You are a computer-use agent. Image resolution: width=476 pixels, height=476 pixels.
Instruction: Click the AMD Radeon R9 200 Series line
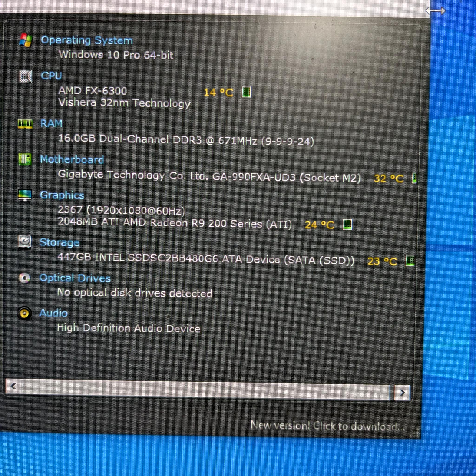175,223
